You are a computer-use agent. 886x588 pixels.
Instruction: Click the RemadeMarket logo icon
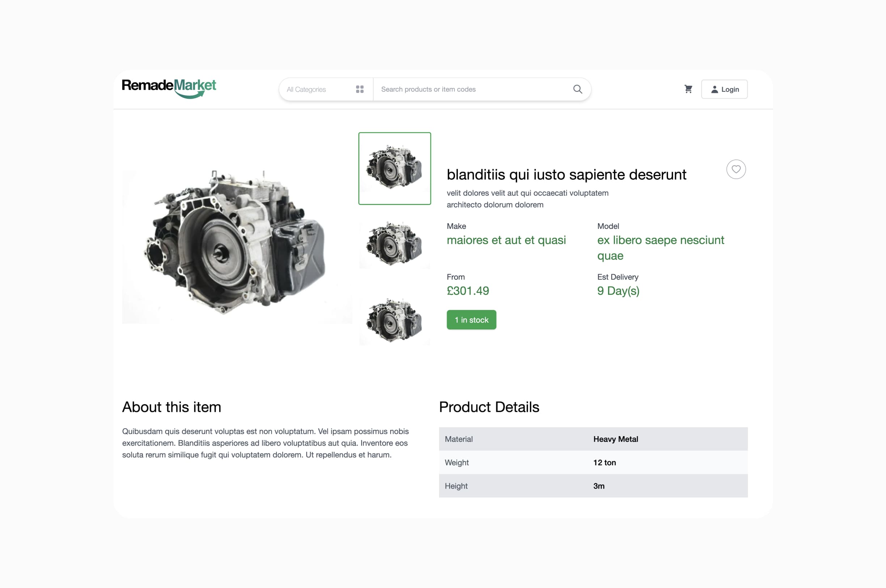coord(169,88)
